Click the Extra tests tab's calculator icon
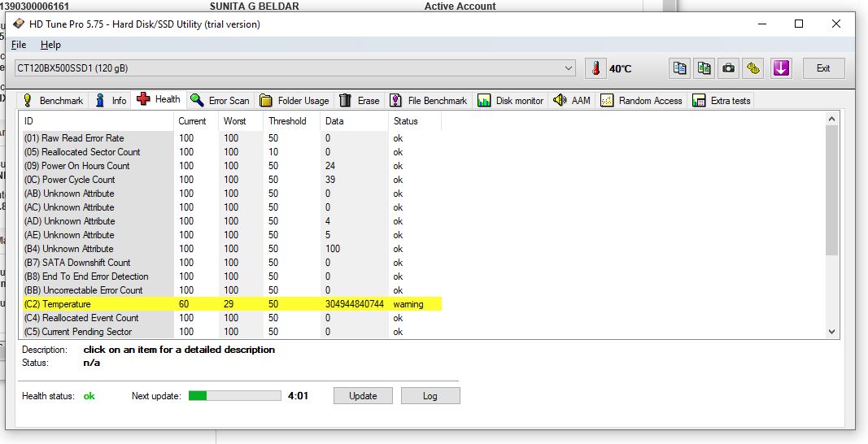The image size is (868, 444). [699, 100]
